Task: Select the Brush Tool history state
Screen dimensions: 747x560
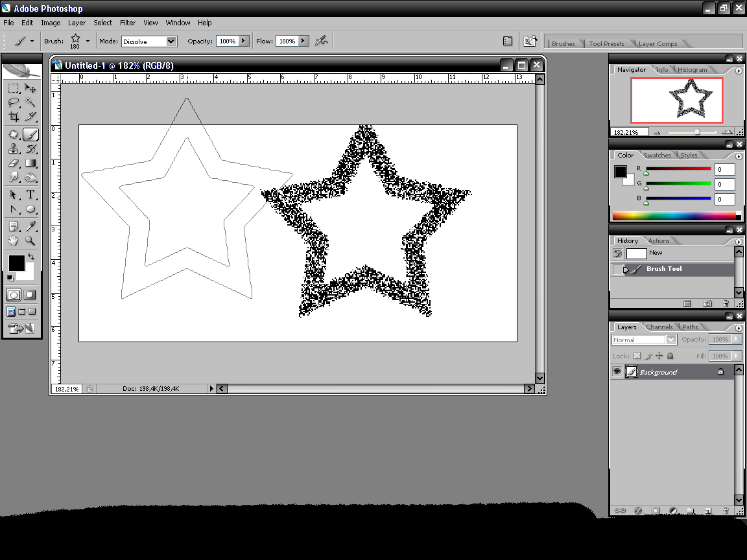Action: pyautogui.click(x=672, y=269)
